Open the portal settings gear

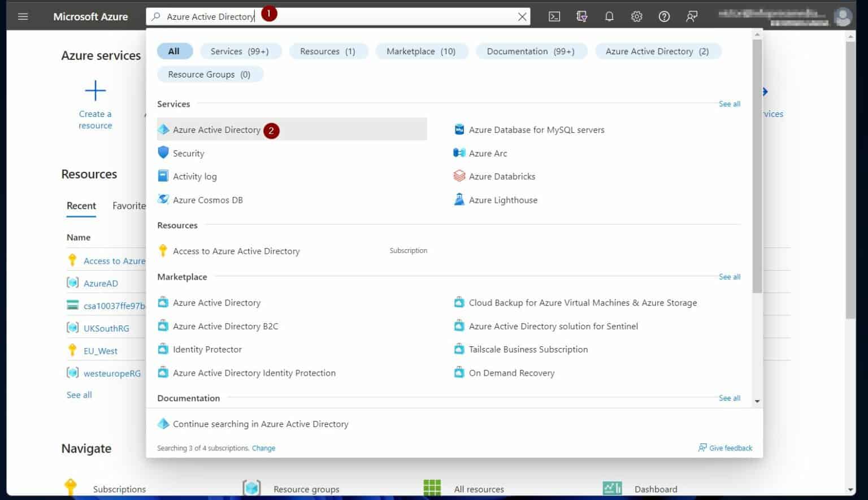[636, 16]
